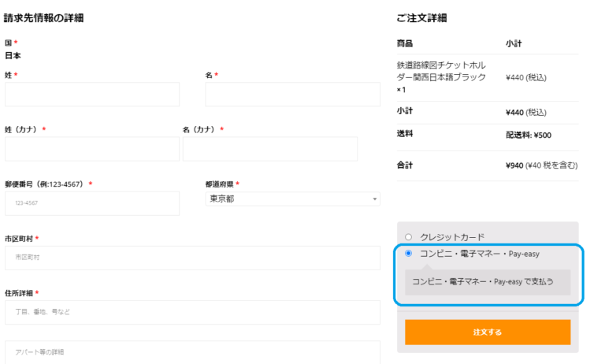Select the コンビニ・電子マネー・Pay-easy radio button
The image size is (605, 364).
click(408, 253)
